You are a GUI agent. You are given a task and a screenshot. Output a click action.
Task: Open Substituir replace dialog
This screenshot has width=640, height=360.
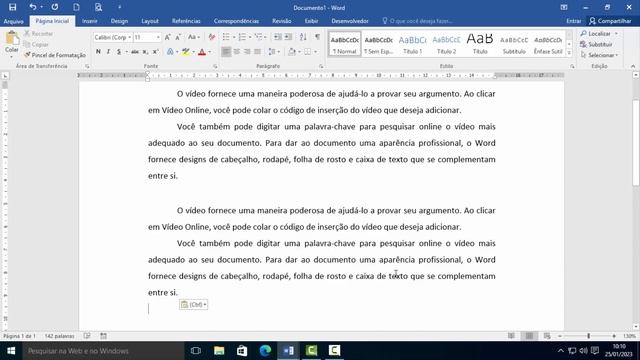[x=596, y=44]
